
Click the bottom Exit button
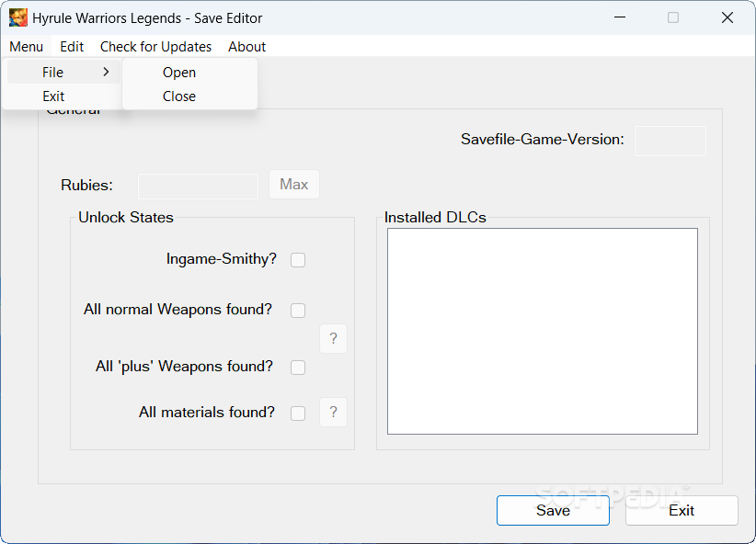[x=682, y=511]
